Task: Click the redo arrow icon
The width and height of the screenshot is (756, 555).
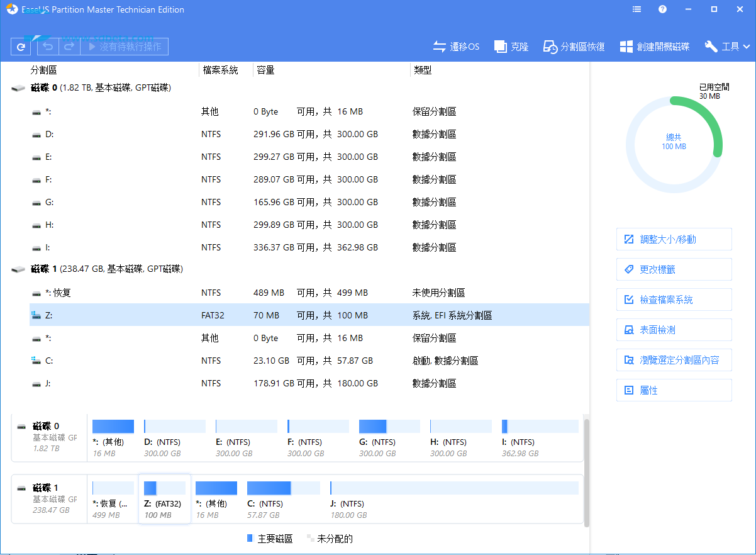Action: (69, 46)
